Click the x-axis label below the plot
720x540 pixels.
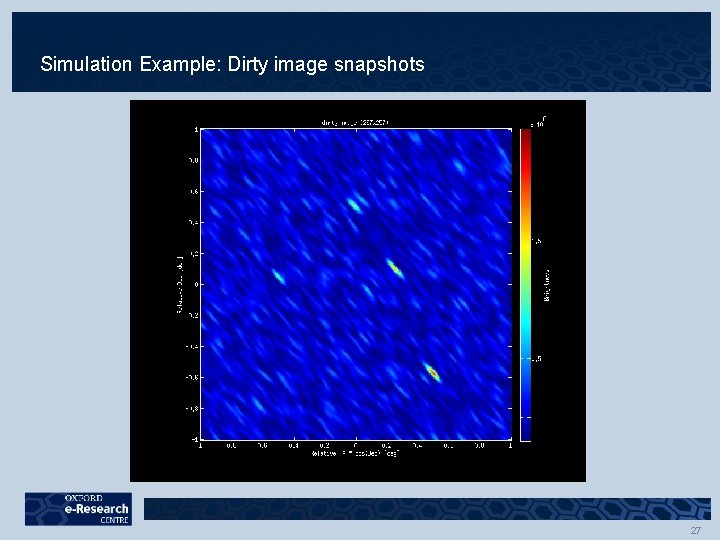356,453
